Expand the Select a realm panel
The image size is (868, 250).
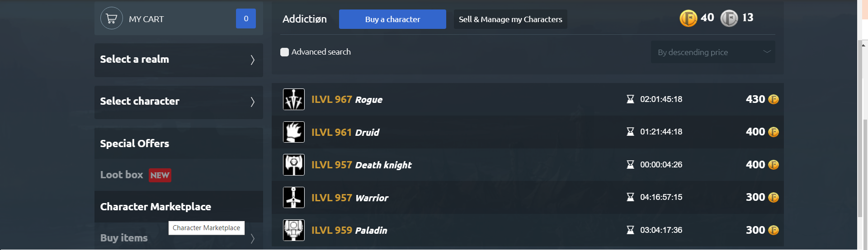click(179, 60)
